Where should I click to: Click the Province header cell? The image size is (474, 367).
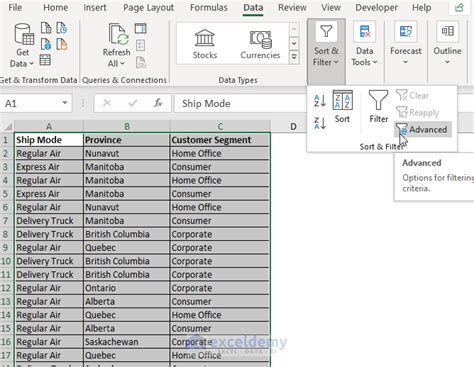[127, 140]
